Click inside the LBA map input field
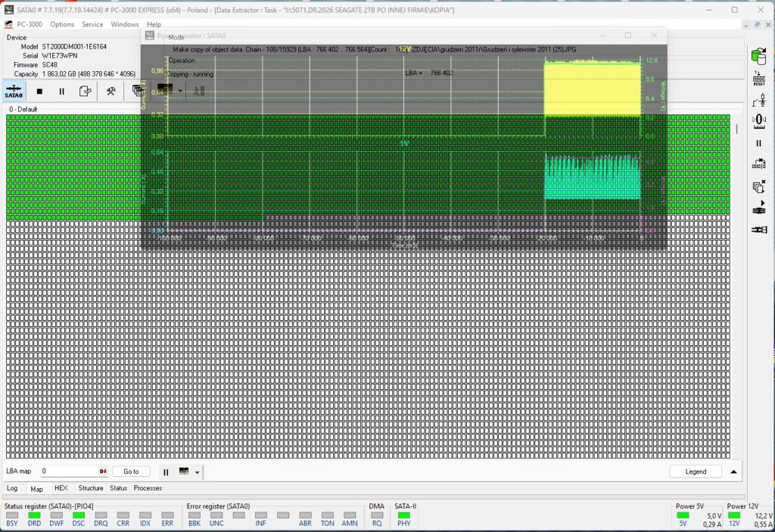This screenshot has width=775, height=532. tap(69, 471)
